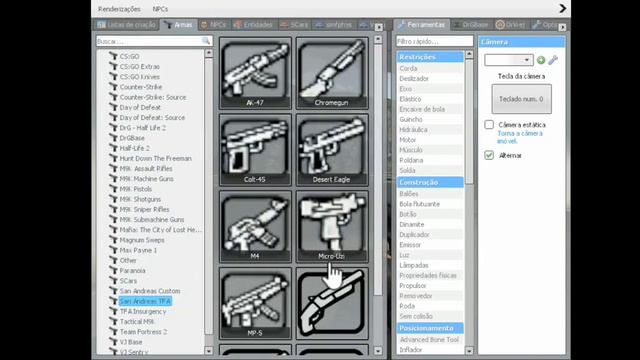Select the Counter-Strike category
This screenshot has height=360, width=640.
141,87
